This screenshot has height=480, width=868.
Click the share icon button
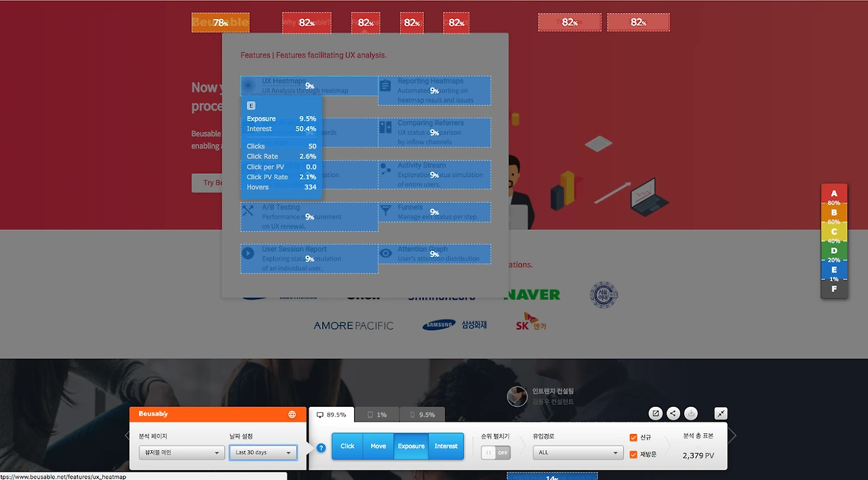(673, 414)
